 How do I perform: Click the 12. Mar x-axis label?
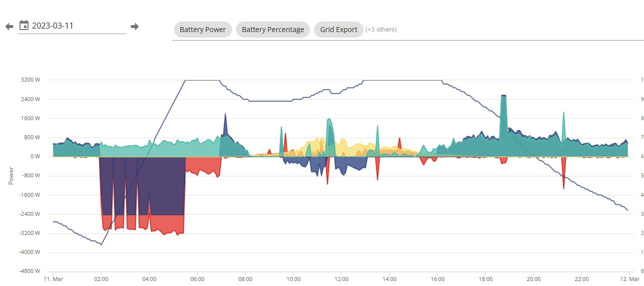coord(629,279)
